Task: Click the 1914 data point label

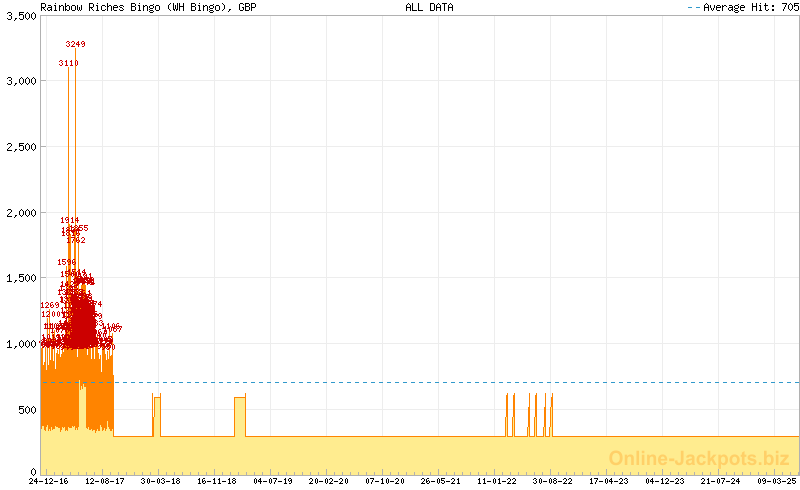Action: 69,220
